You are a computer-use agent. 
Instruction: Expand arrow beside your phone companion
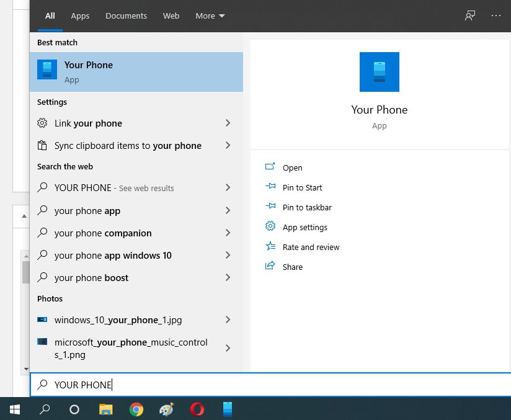[228, 233]
